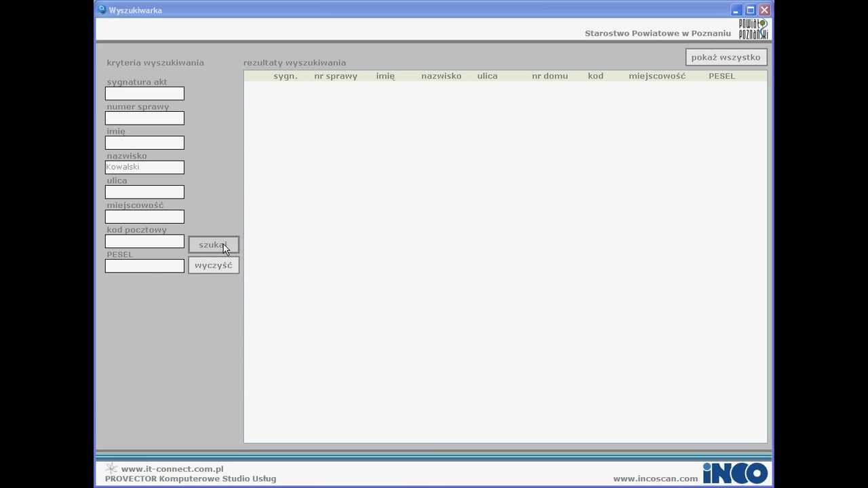
Task: Close the Wyszukiwarka window
Action: point(764,10)
